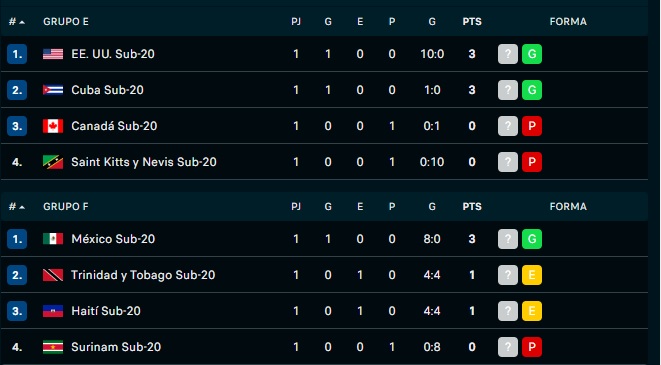Click the Surinam flag icon
The width and height of the screenshot is (661, 365).
point(53,347)
